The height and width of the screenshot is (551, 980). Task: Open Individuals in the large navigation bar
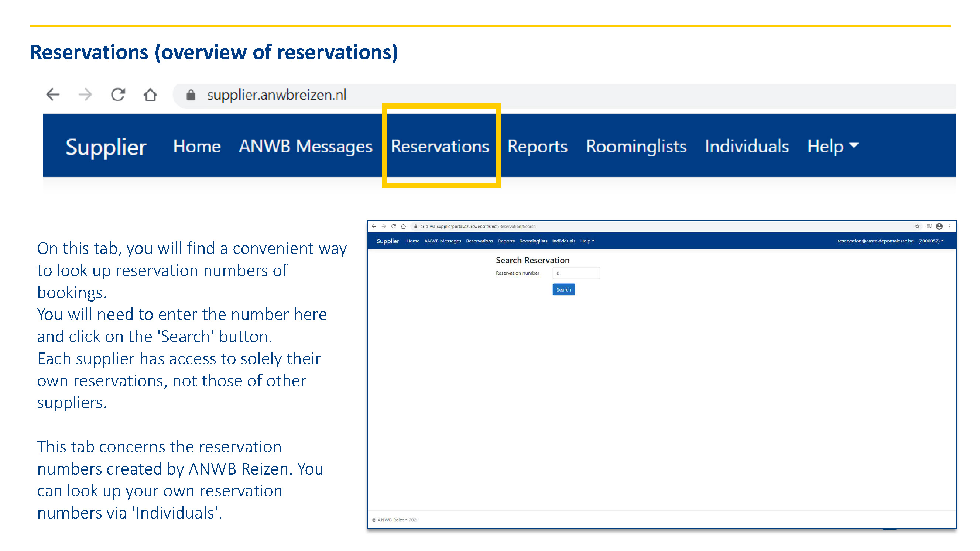pyautogui.click(x=747, y=147)
